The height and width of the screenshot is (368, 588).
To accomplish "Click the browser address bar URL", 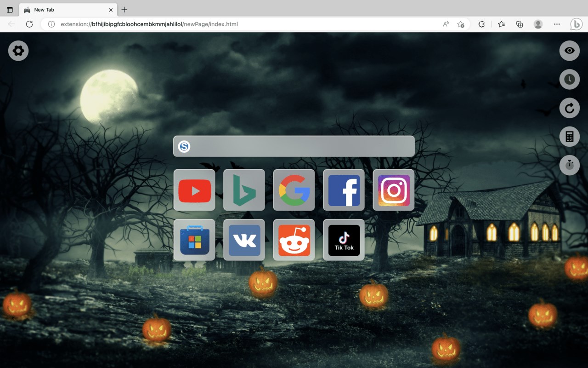I will pyautogui.click(x=149, y=24).
